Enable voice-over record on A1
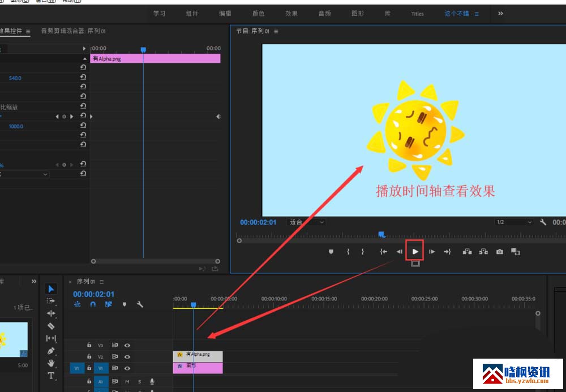 click(152, 381)
